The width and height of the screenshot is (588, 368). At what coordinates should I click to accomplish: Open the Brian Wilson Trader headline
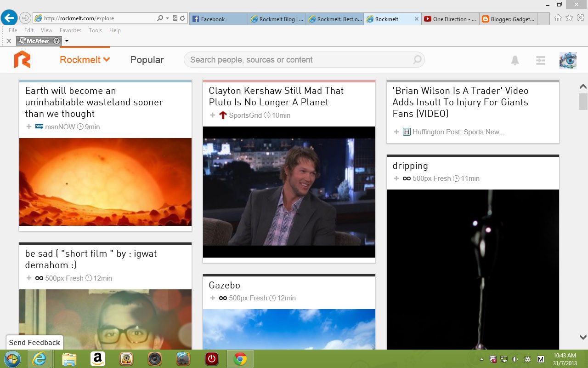pos(461,102)
